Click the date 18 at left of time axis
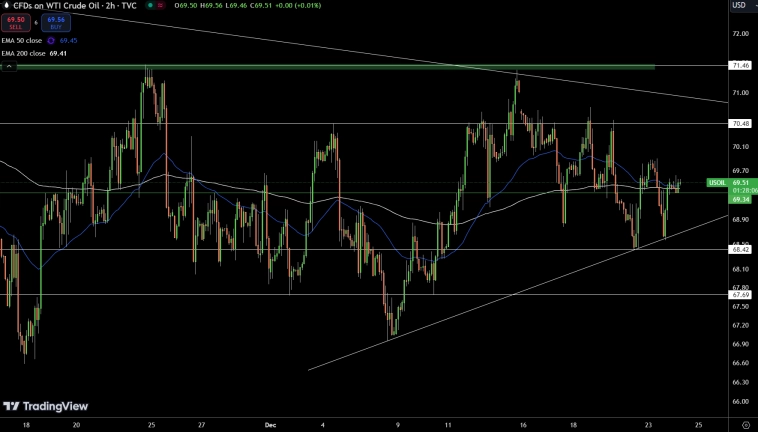The width and height of the screenshot is (758, 432). click(26, 425)
